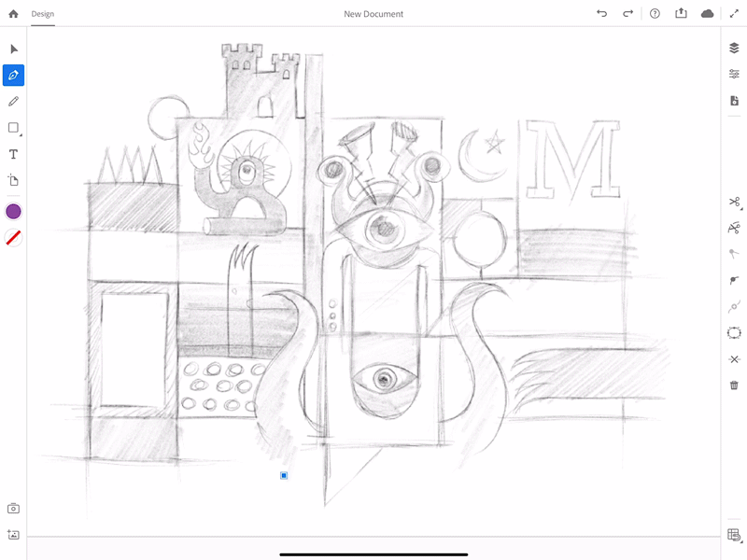Click the scissors cut path icon
This screenshot has width=747, height=560.
[734, 202]
